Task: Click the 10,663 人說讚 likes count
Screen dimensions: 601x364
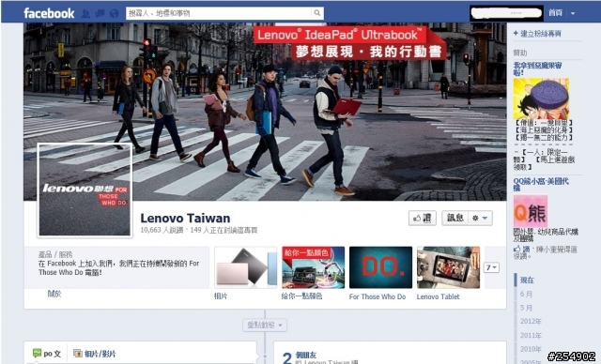Action: (x=162, y=231)
